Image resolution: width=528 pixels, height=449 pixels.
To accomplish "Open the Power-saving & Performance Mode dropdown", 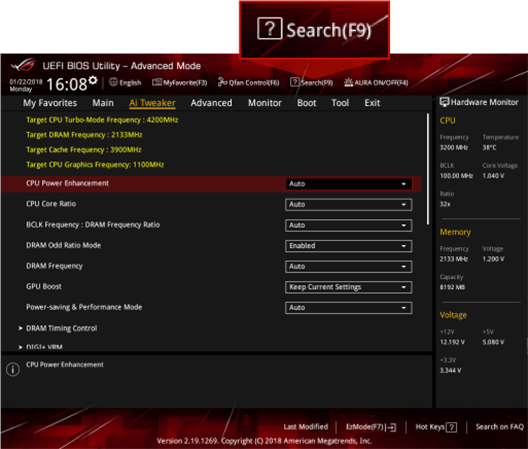I will pos(349,308).
